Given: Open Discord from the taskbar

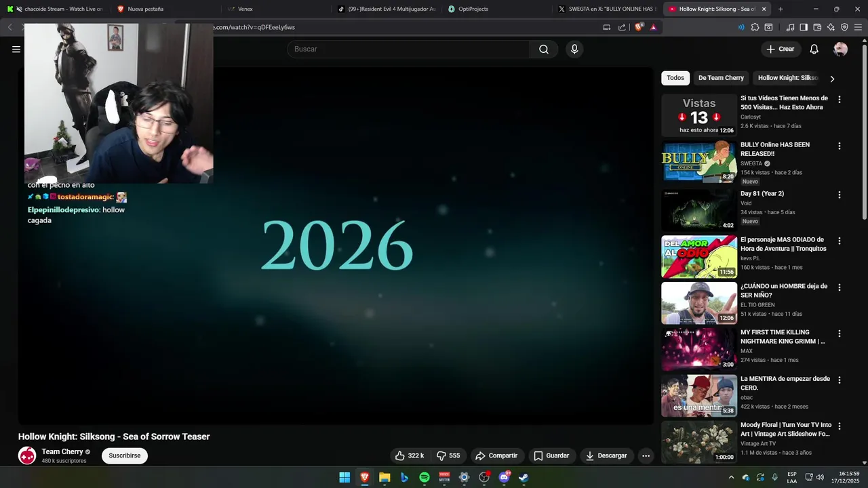Looking at the screenshot, I should point(504,477).
